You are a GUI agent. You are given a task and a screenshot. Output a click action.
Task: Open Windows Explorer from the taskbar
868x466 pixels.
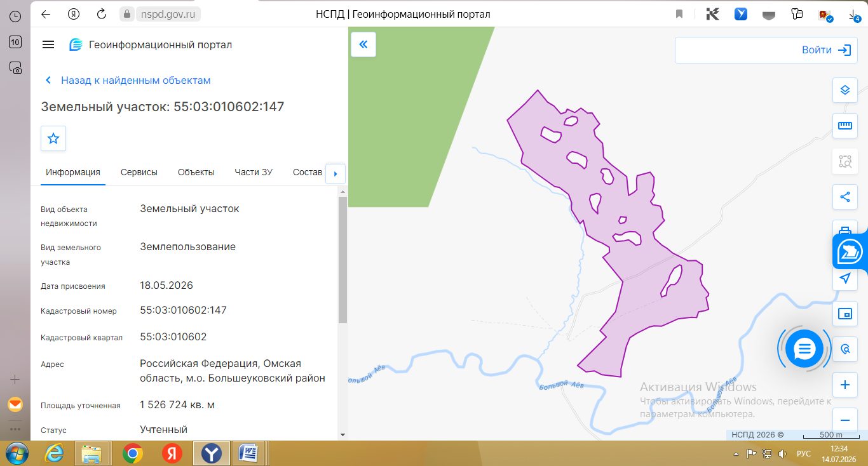pos(92,453)
